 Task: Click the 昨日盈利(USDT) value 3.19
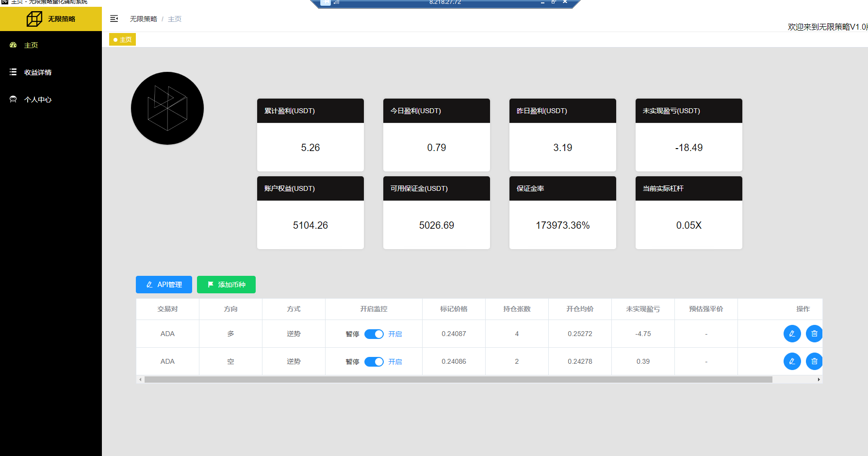[563, 148]
